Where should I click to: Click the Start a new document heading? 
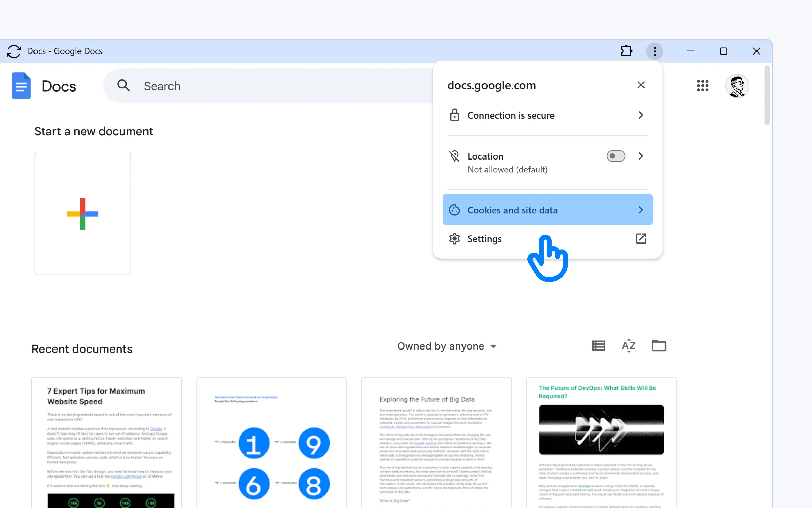(93, 131)
